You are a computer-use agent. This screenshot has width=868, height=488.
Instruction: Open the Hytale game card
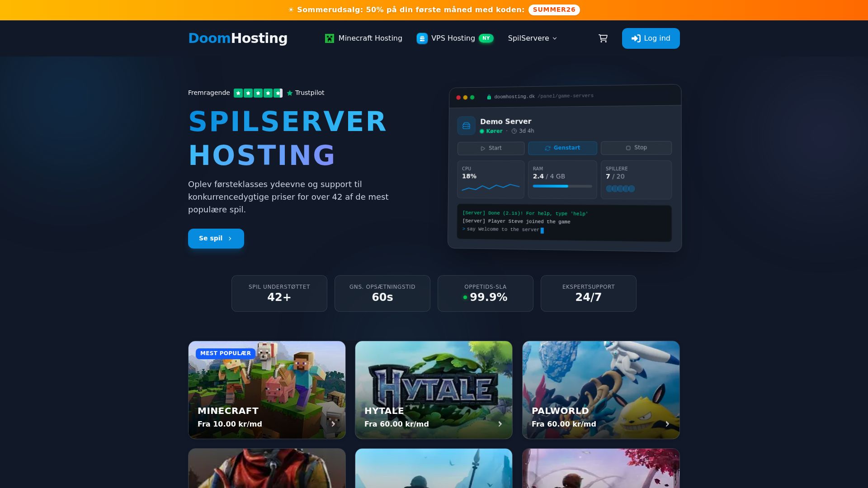pos(434,390)
